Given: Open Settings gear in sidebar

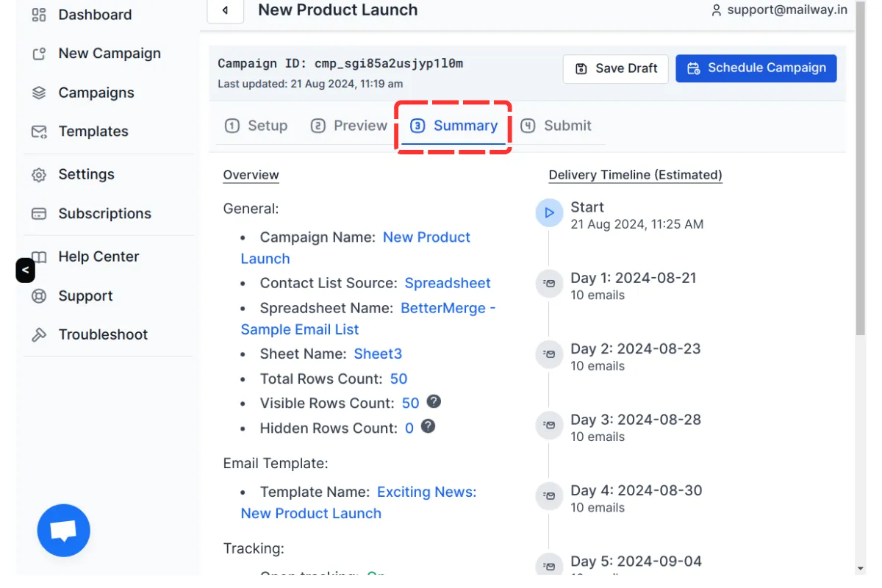Looking at the screenshot, I should (x=39, y=175).
